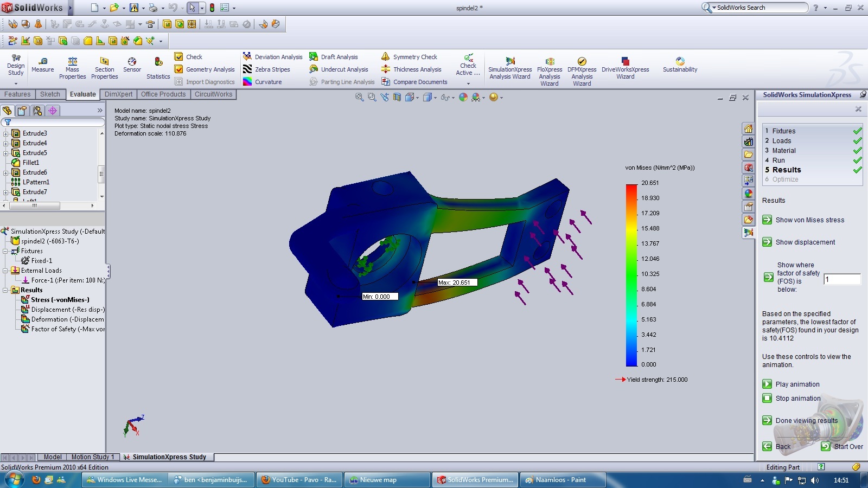868x488 pixels.
Task: Click Play animation
Action: pyautogui.click(x=792, y=384)
